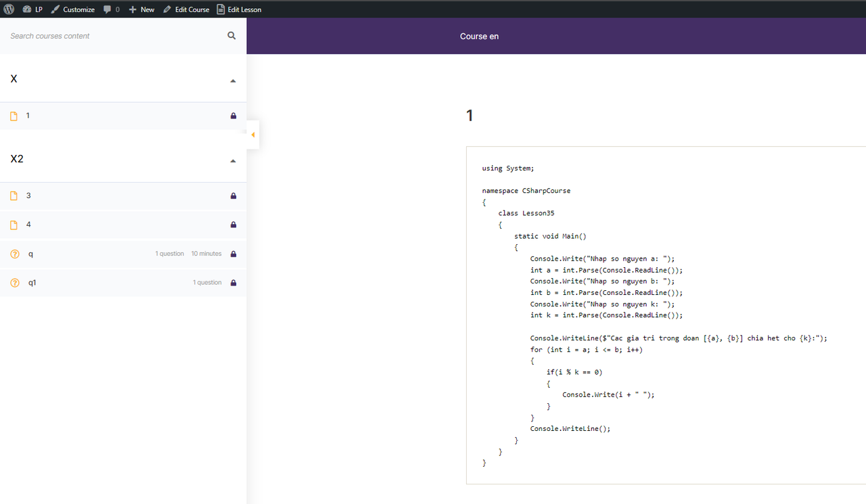
Task: Click the document icon beside lesson 1
Action: tap(14, 116)
